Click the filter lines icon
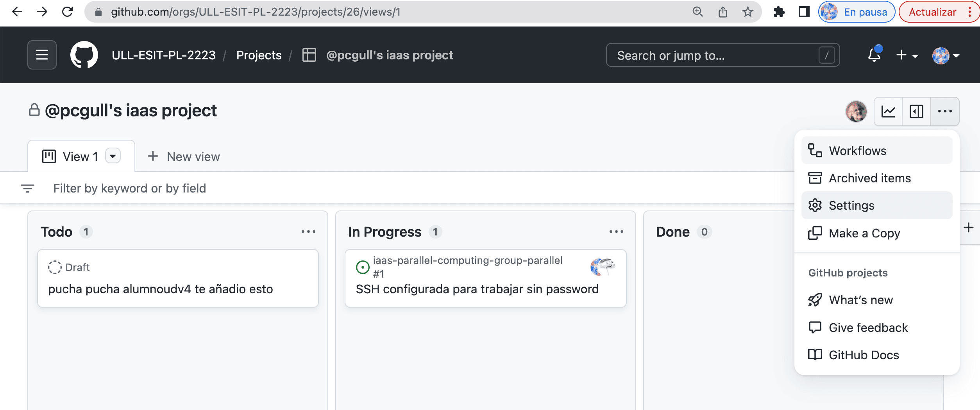 [x=27, y=189]
